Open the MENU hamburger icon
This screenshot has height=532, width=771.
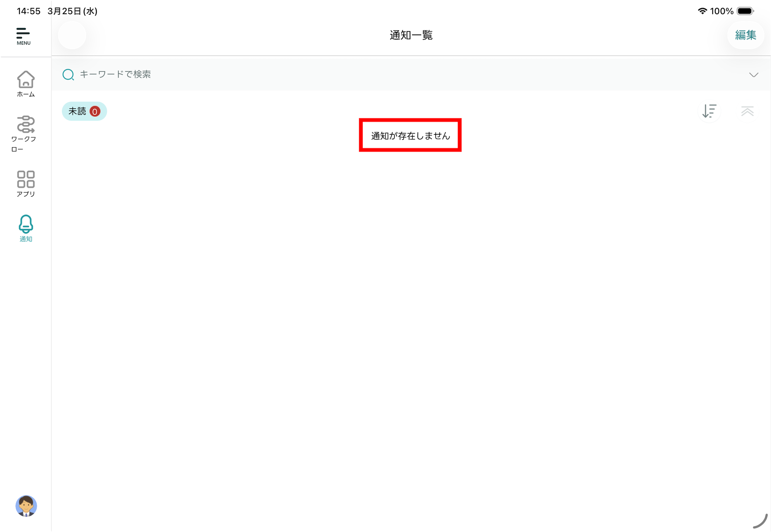click(23, 36)
